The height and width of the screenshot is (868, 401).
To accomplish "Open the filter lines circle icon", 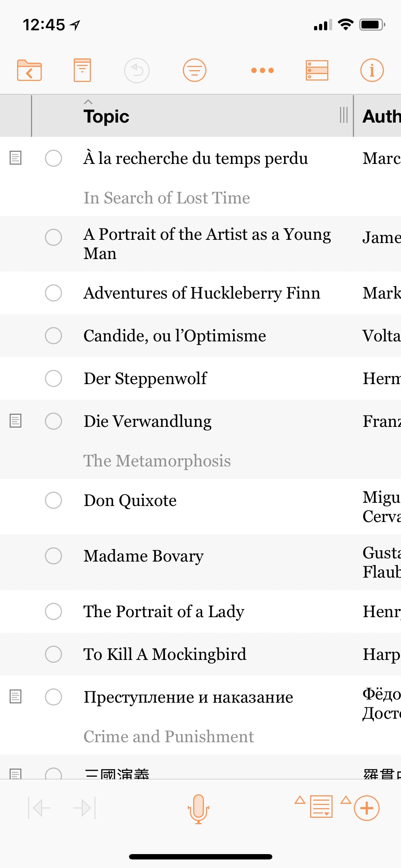I will pos(195,70).
